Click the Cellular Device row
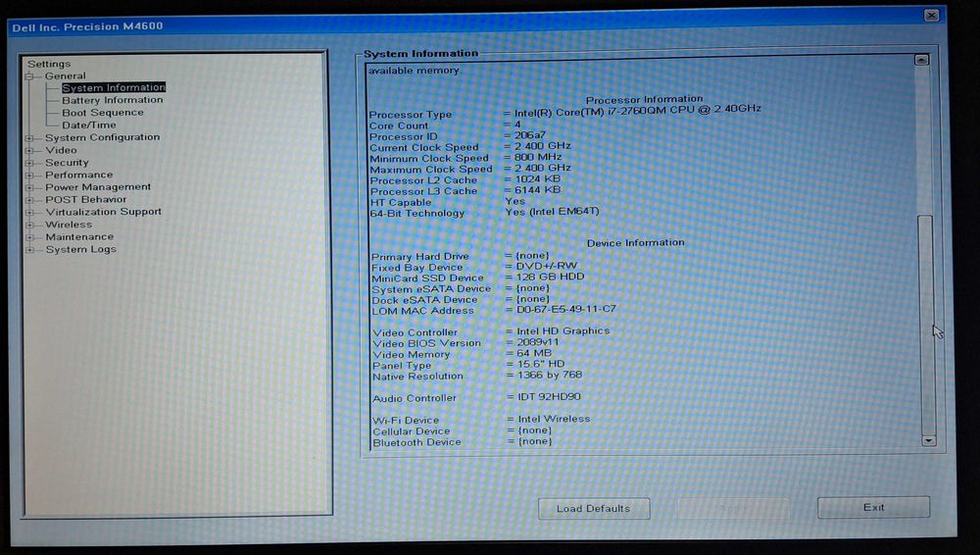 [x=463, y=431]
